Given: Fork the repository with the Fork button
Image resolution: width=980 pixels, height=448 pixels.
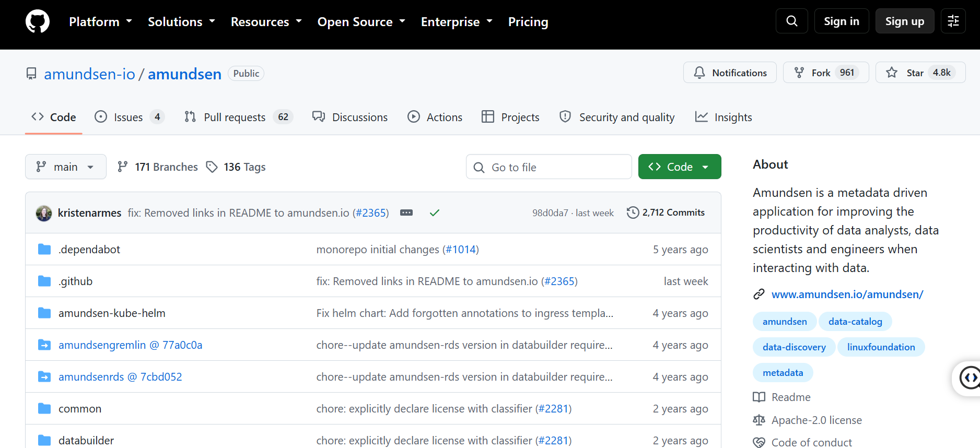Looking at the screenshot, I should [826, 73].
